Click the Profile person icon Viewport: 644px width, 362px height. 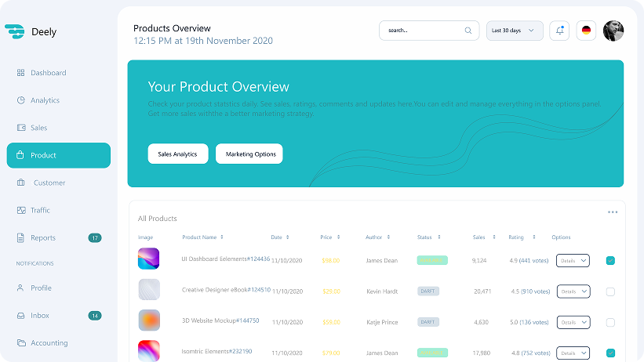(20, 288)
